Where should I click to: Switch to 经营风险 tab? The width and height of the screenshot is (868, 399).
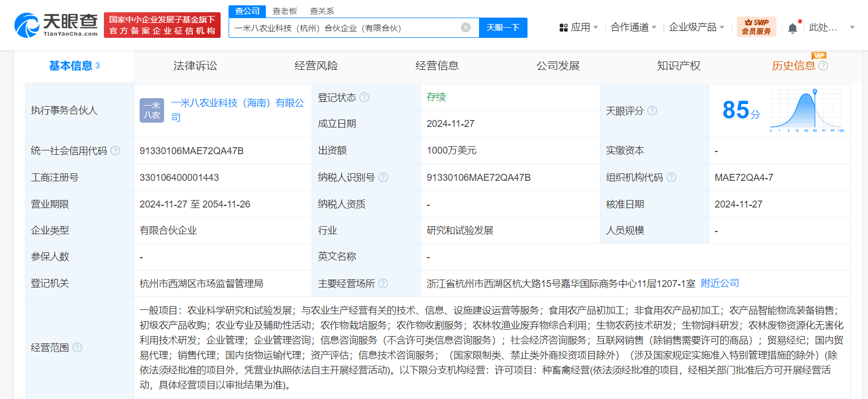coord(316,66)
